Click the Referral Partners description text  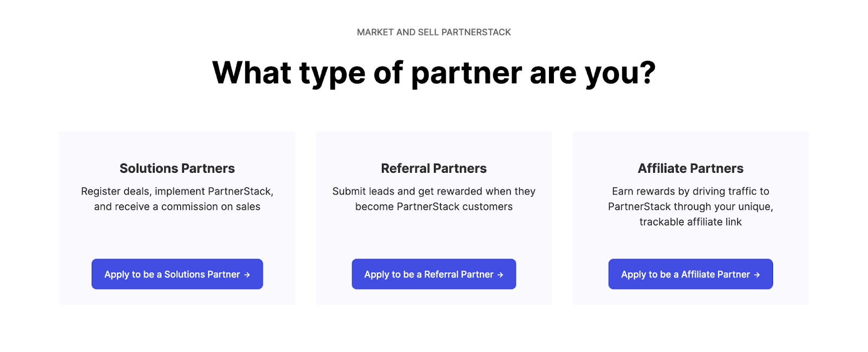pos(433,199)
